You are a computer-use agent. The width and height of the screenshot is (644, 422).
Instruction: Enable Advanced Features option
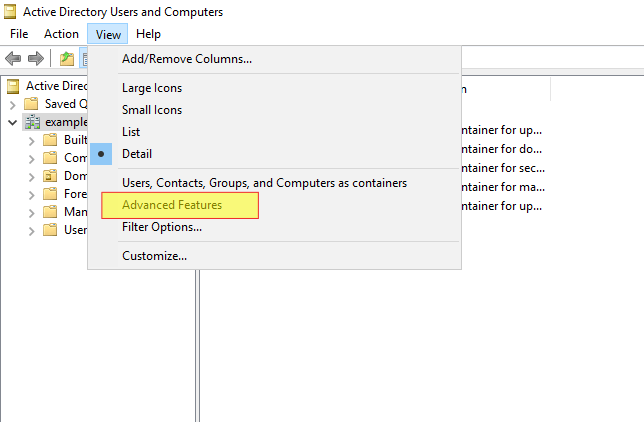coord(274,205)
